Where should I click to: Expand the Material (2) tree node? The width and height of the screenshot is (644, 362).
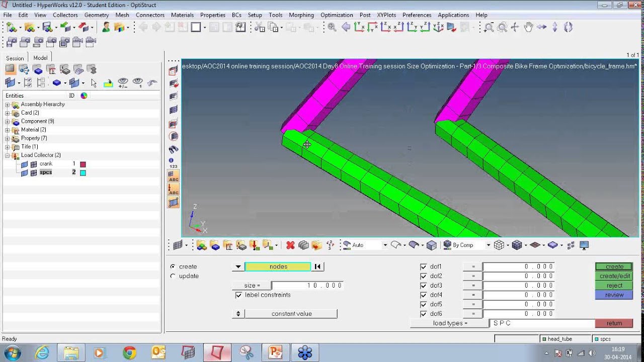[7, 130]
